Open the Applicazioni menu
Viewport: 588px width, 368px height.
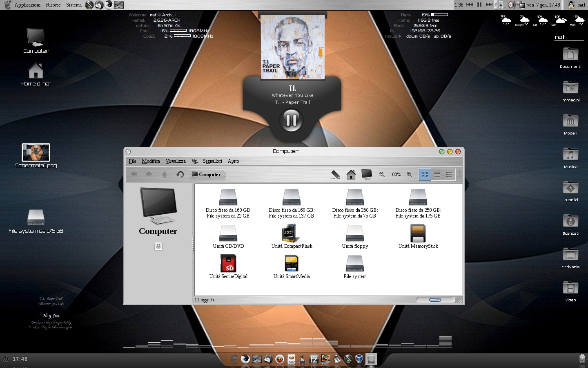27,5
